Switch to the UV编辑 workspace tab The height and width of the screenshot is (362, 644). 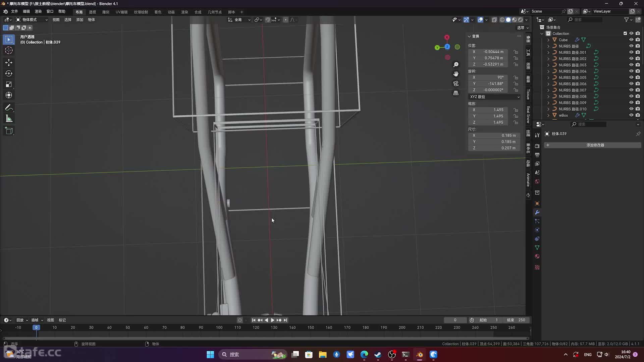(121, 12)
